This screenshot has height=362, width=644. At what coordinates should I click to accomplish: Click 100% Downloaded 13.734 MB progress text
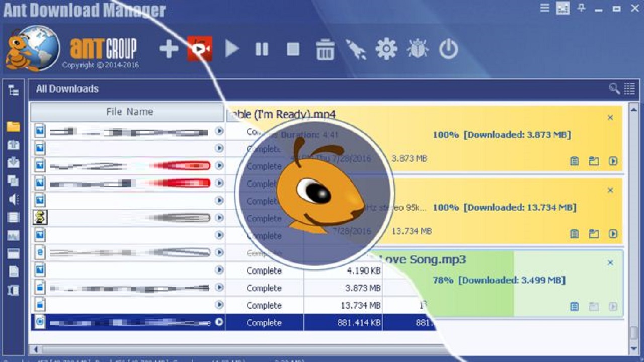click(504, 207)
